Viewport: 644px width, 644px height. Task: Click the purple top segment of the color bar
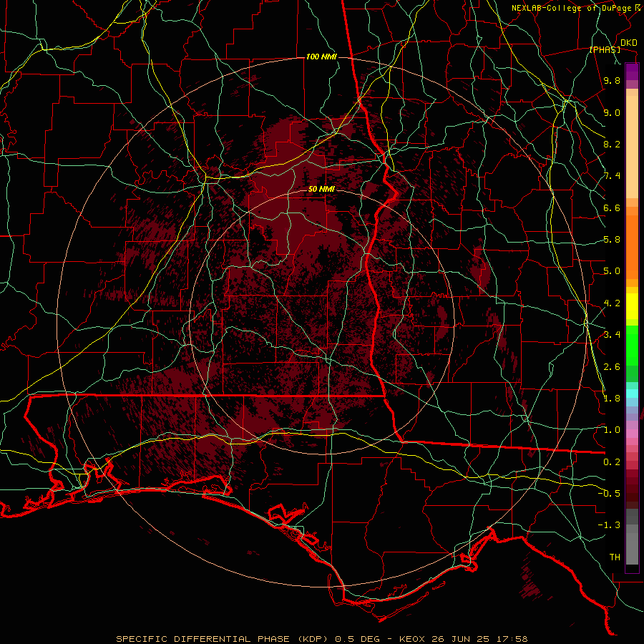632,72
